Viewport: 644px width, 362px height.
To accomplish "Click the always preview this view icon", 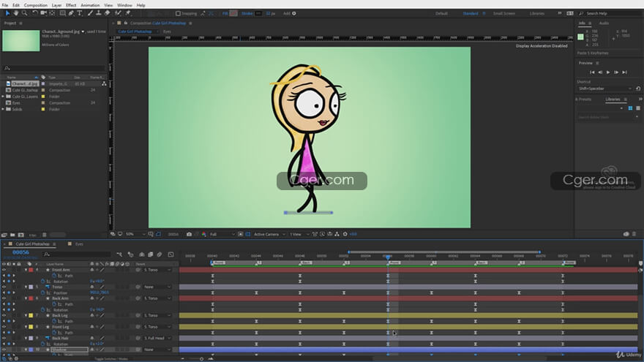I will click(x=113, y=234).
